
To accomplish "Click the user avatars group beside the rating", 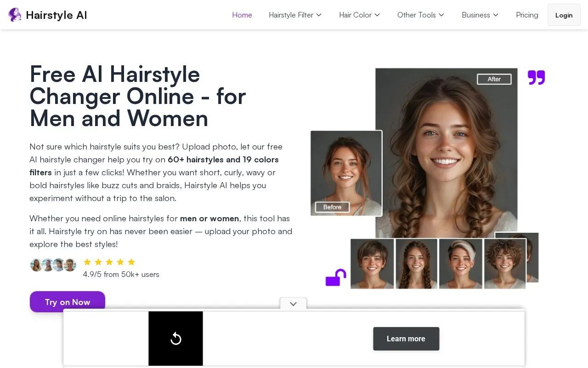I will (53, 264).
